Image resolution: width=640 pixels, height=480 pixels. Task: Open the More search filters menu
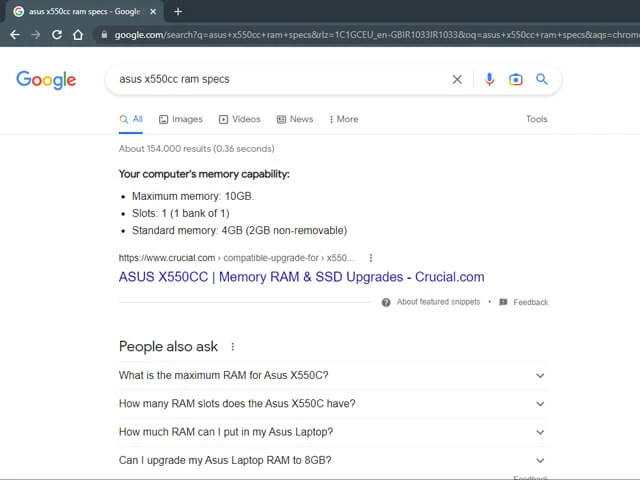[344, 119]
